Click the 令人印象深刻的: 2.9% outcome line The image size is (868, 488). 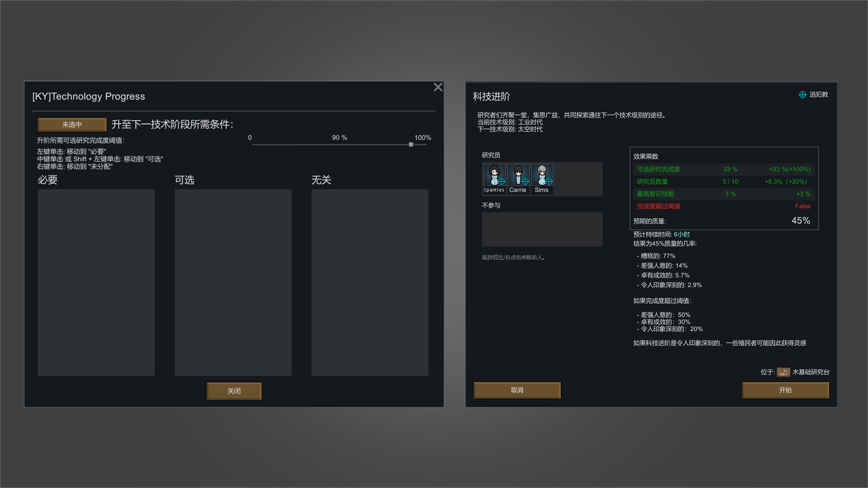pos(669,285)
